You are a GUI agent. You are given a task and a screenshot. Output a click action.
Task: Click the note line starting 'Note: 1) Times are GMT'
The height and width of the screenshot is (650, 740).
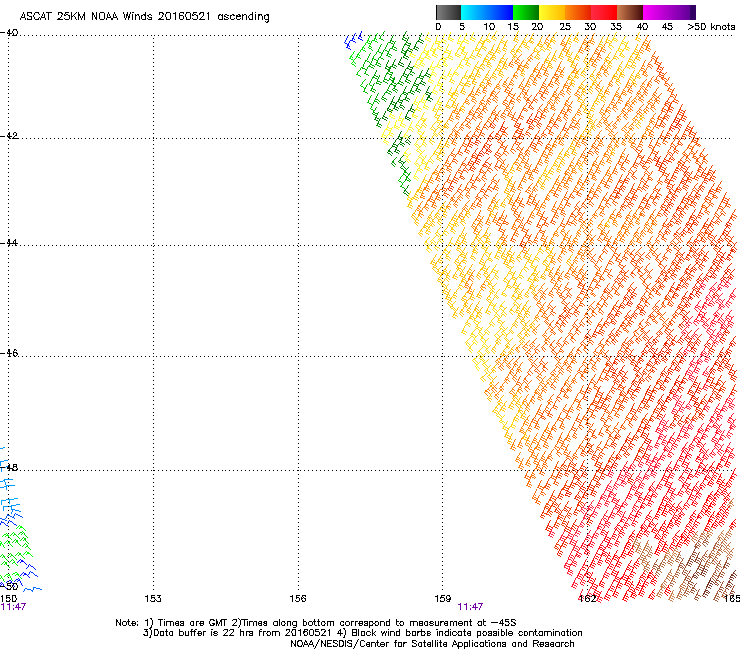(x=316, y=623)
